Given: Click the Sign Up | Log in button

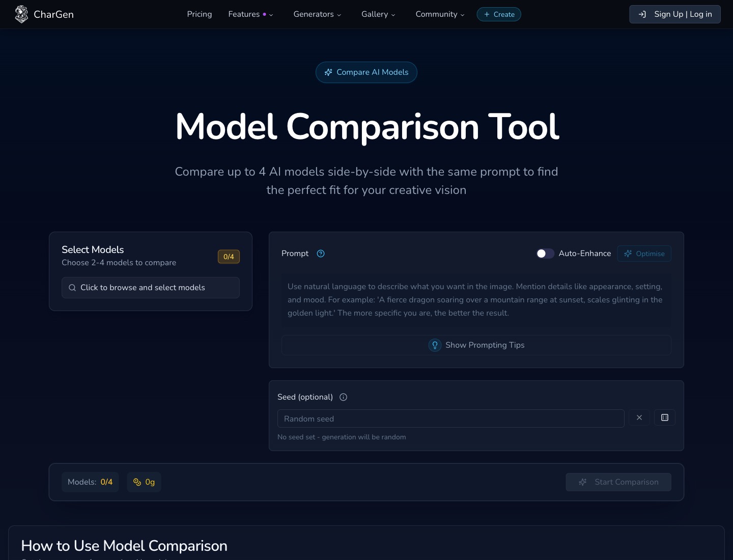Looking at the screenshot, I should tap(675, 14).
